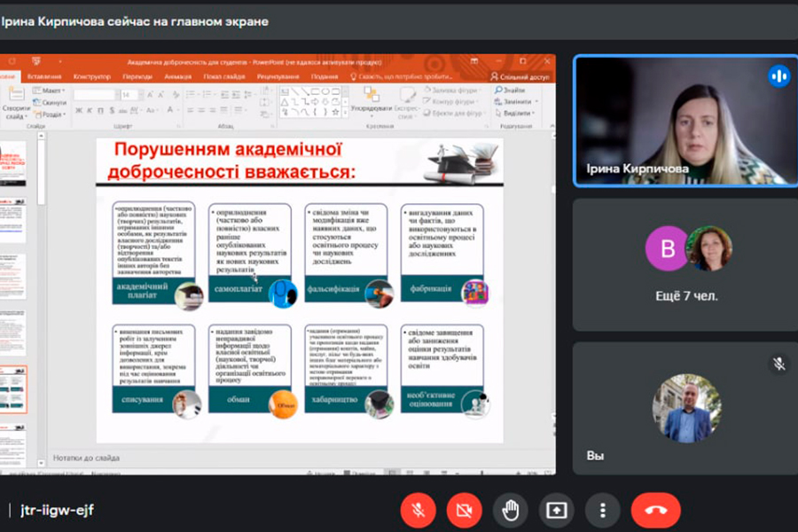Select Ірина Кирпичова's video tile
The width and height of the screenshot is (798, 532).
coord(685,121)
